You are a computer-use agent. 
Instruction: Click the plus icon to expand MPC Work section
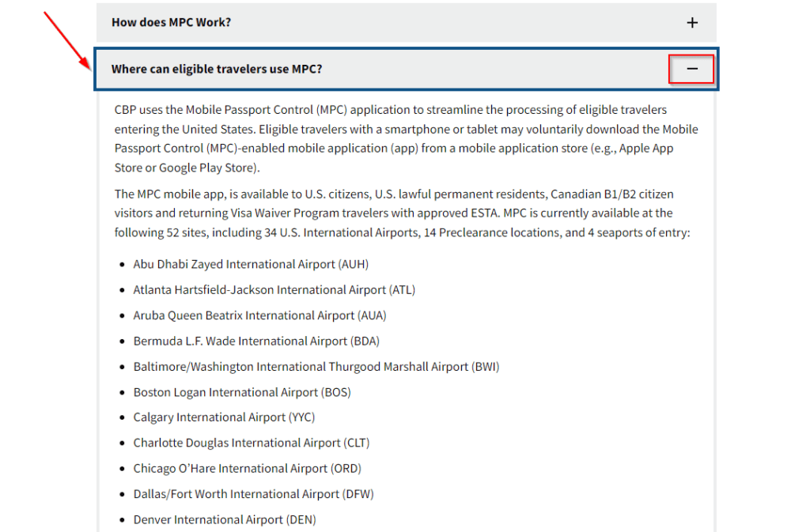coord(692,22)
